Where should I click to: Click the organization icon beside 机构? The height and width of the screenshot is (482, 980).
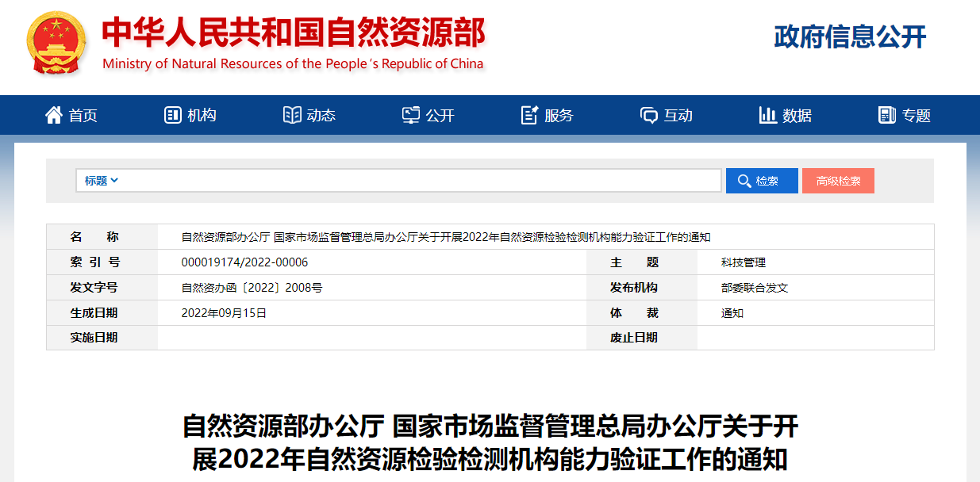click(x=172, y=115)
